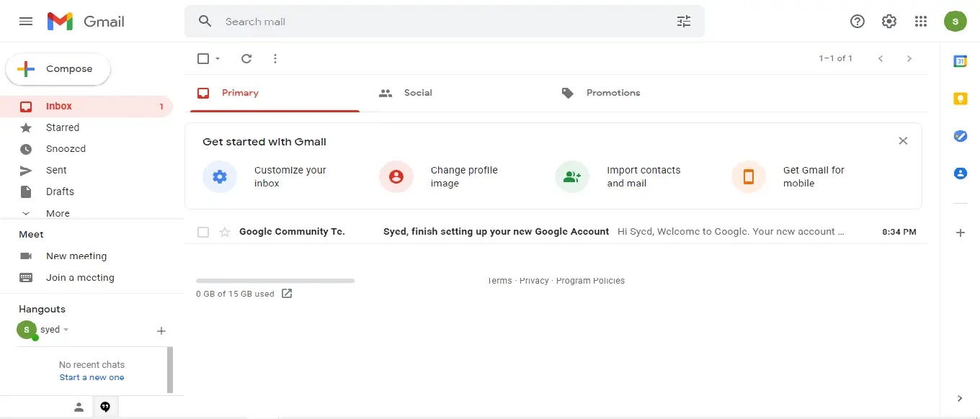Open Hangouts conversations bubble icon
This screenshot has width=980, height=419.
[105, 407]
